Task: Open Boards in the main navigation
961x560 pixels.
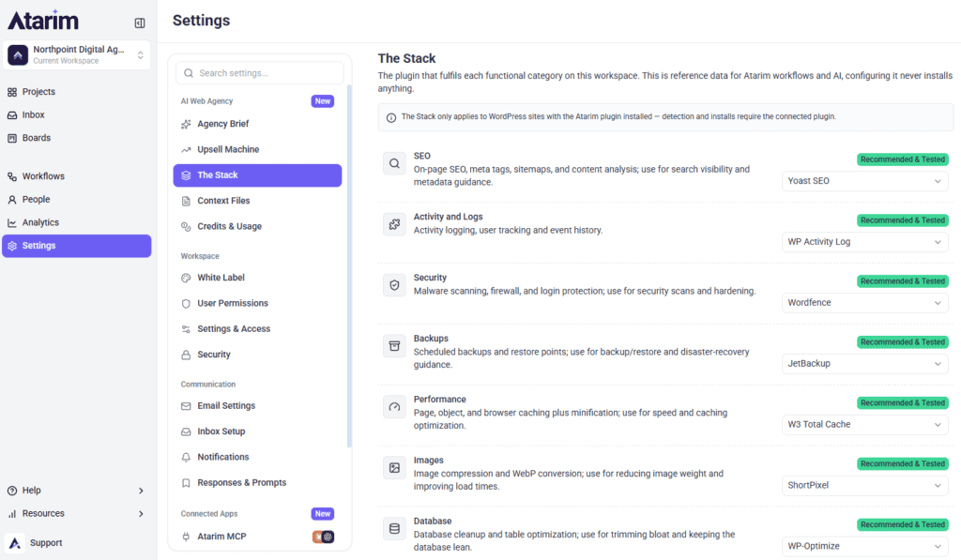Action: coord(77,139)
